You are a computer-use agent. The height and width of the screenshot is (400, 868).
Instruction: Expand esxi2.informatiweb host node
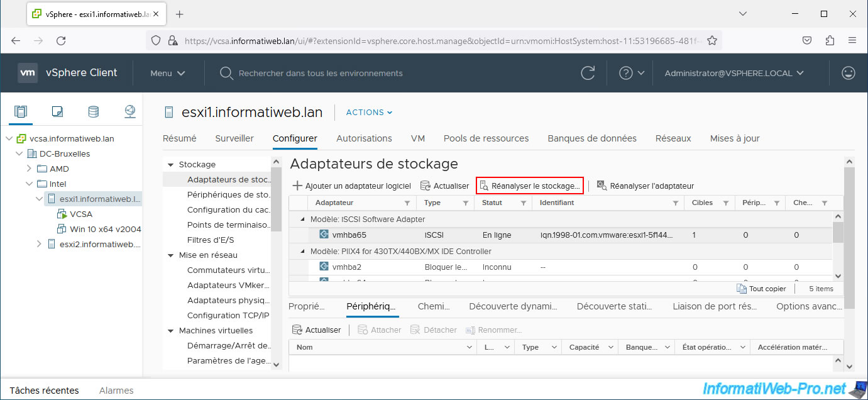point(39,244)
